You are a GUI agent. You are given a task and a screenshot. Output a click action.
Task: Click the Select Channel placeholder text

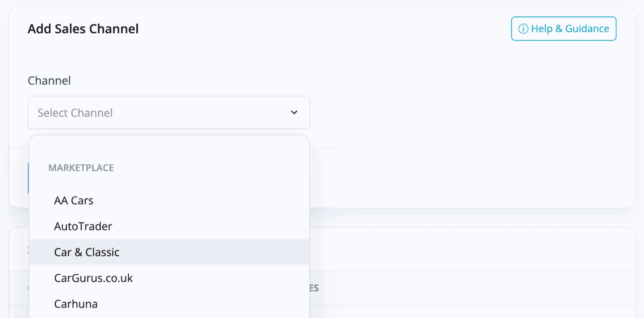pyautogui.click(x=75, y=113)
